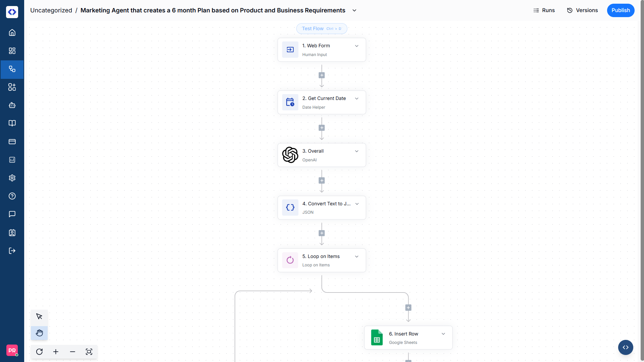Reset the canvas with refresh icon
This screenshot has height=362, width=644.
tap(39, 352)
